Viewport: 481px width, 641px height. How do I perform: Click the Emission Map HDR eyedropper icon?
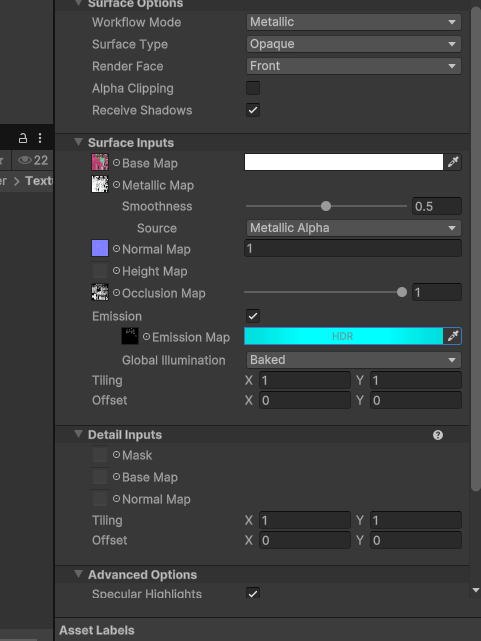click(453, 336)
